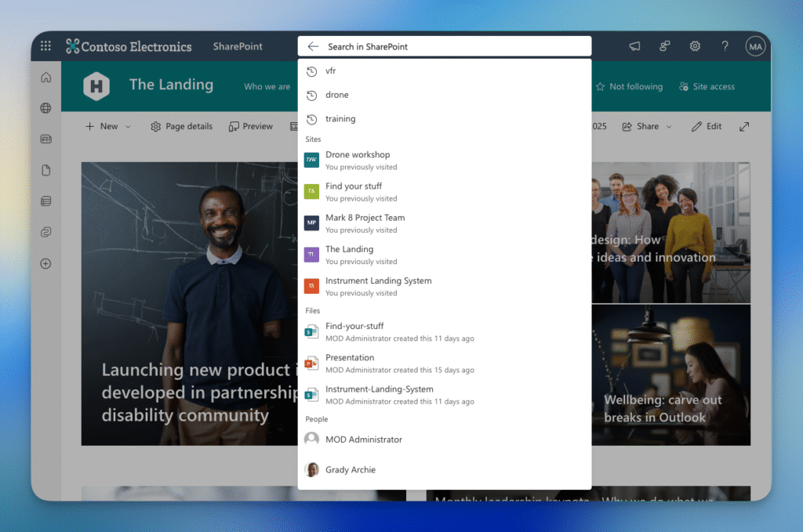The height and width of the screenshot is (532, 803).
Task: Open the ideas and innovation article
Action: (x=671, y=233)
